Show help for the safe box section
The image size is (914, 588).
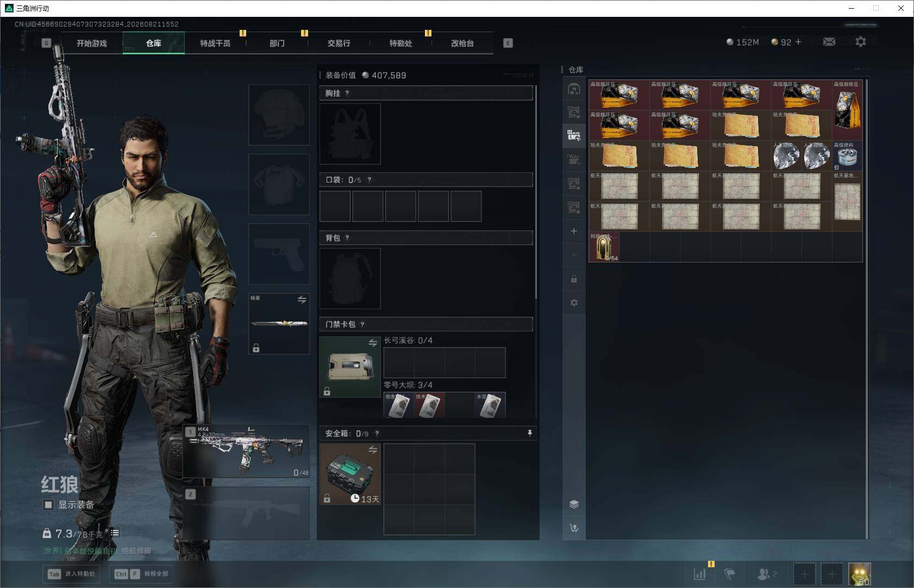click(x=377, y=433)
